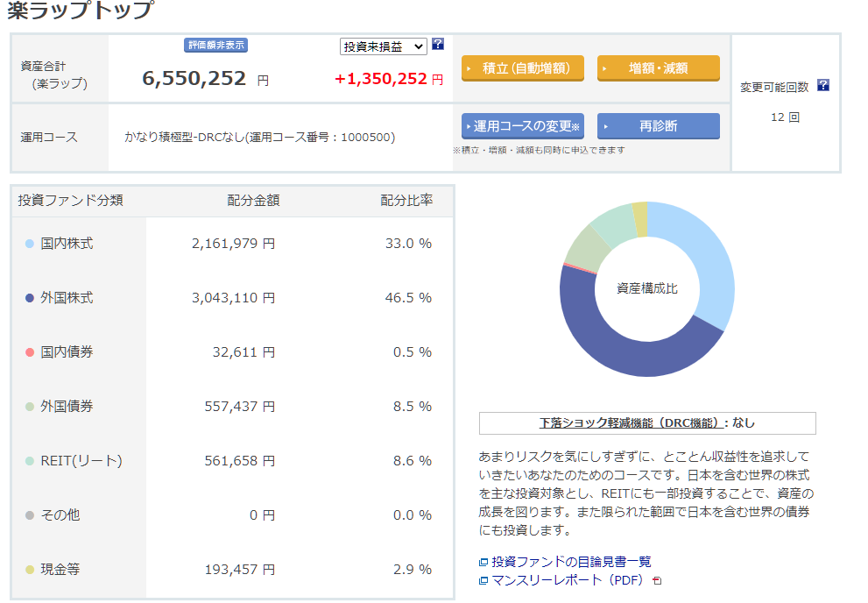Viewport: 868px width, 603px height.
Task: Click the 外国株式 legend dot
Action: click(x=30, y=298)
